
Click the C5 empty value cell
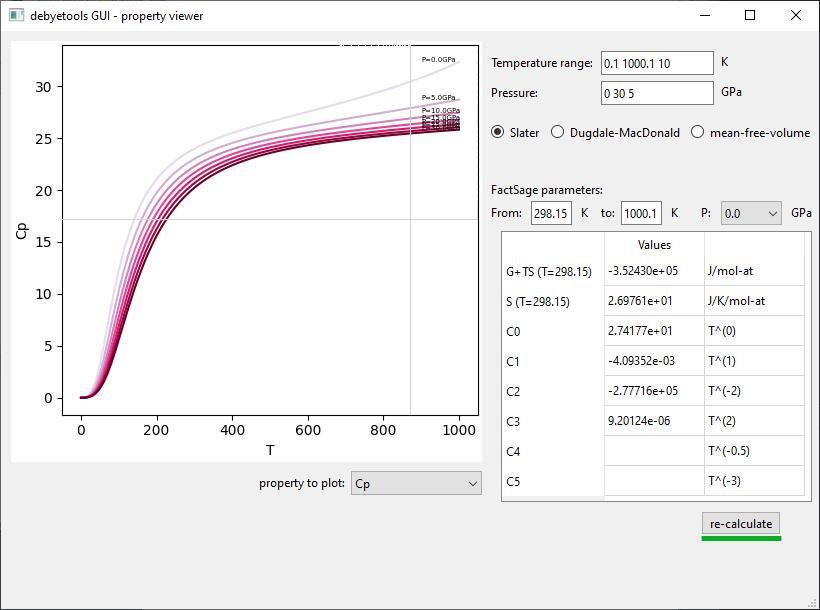tap(654, 481)
